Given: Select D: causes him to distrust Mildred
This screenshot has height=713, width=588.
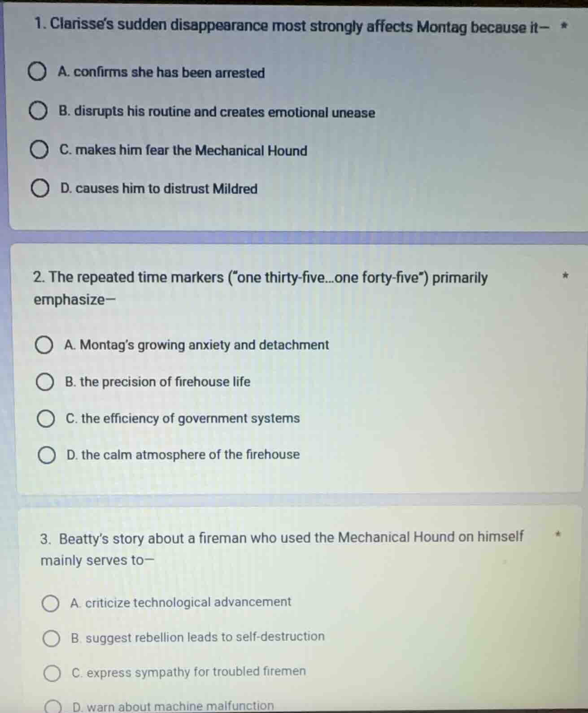Looking at the screenshot, I should [x=40, y=189].
